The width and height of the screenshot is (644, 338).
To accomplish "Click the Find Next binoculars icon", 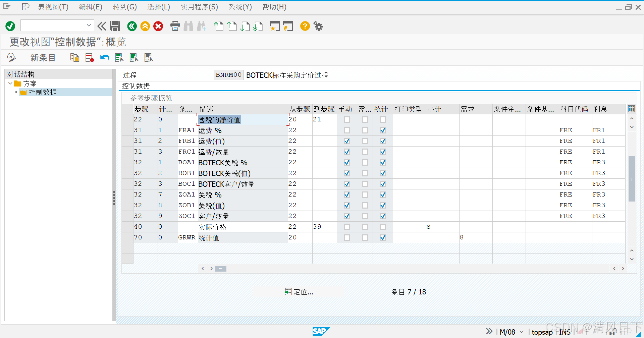I will coord(202,26).
